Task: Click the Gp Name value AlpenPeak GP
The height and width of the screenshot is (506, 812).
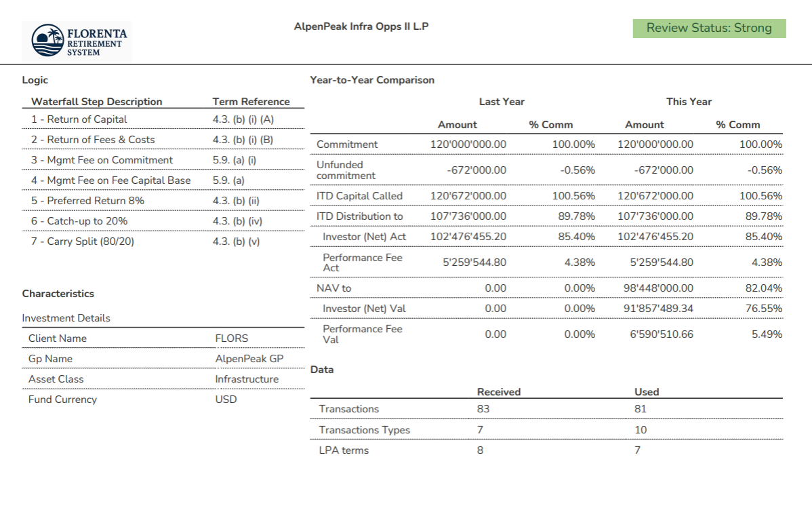Action: (249, 358)
